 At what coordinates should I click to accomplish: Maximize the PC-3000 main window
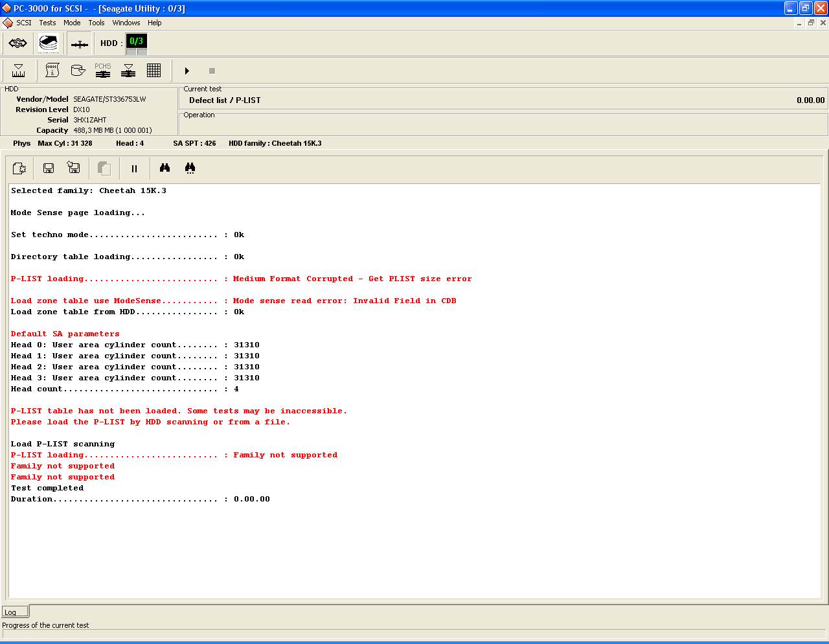(805, 8)
